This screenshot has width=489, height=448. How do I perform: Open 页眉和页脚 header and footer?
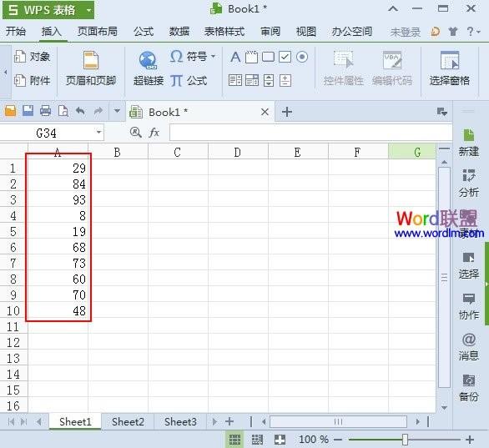[x=91, y=69]
